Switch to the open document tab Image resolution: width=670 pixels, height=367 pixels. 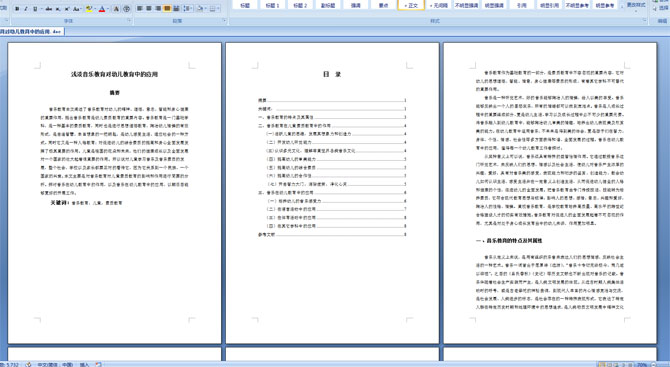[32, 32]
